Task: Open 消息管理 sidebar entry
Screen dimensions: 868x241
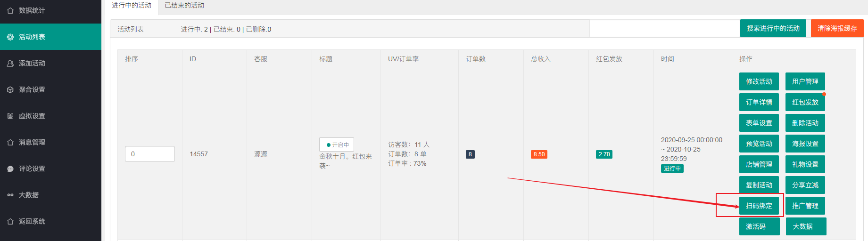Action: pyautogui.click(x=50, y=142)
